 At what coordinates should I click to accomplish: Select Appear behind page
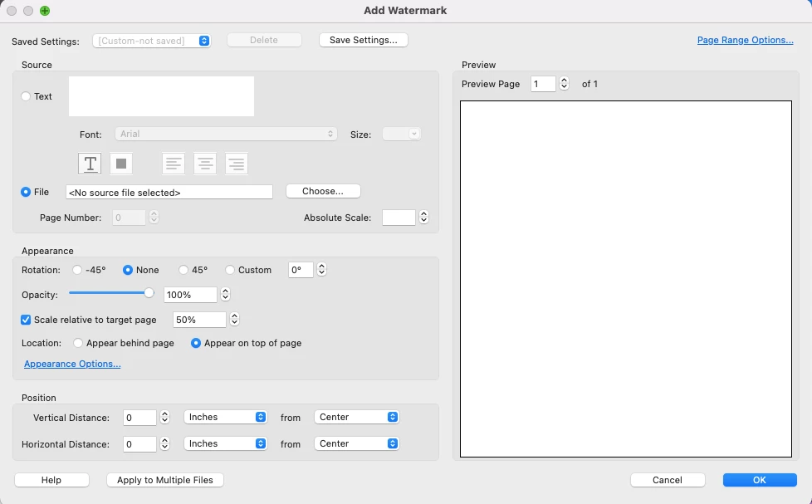[x=78, y=343]
